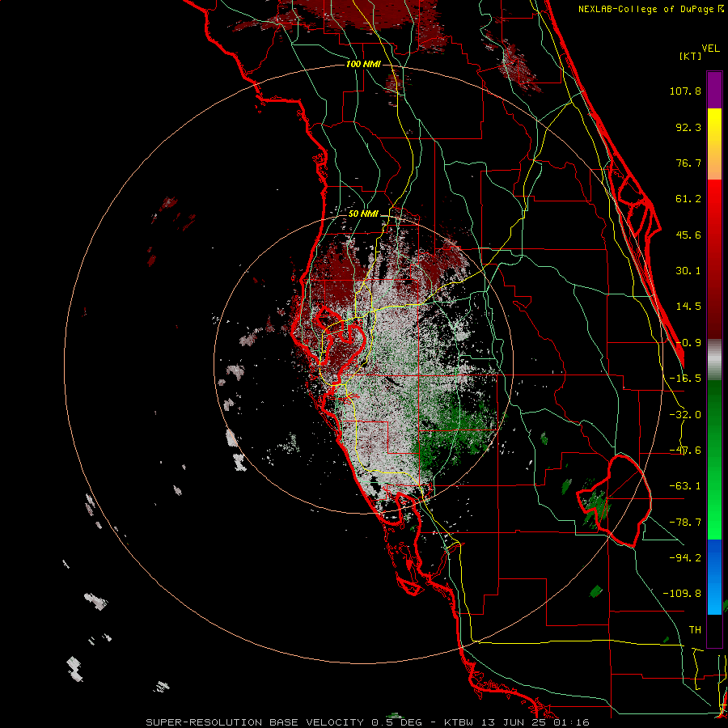Click the 100 NMI range ring label
The height and width of the screenshot is (728, 728).
[363, 64]
